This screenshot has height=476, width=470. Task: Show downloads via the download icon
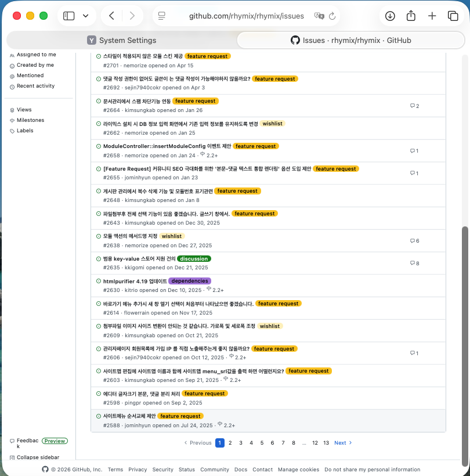pyautogui.click(x=390, y=16)
